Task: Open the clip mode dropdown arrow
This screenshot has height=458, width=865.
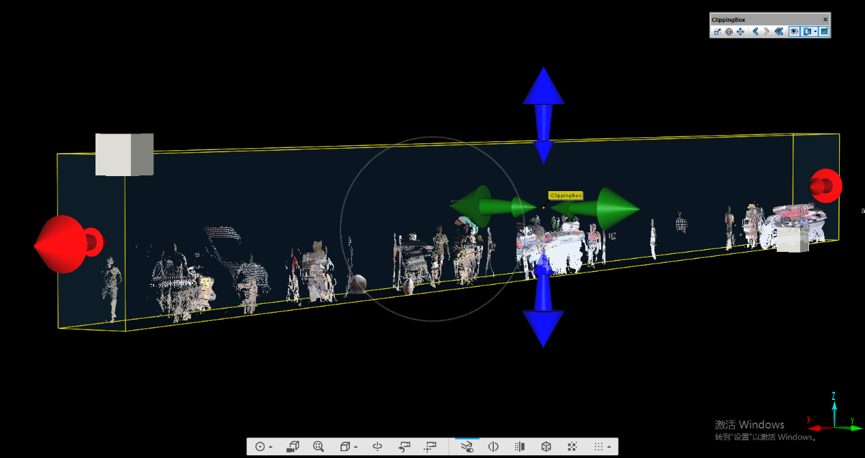Action: (x=815, y=32)
